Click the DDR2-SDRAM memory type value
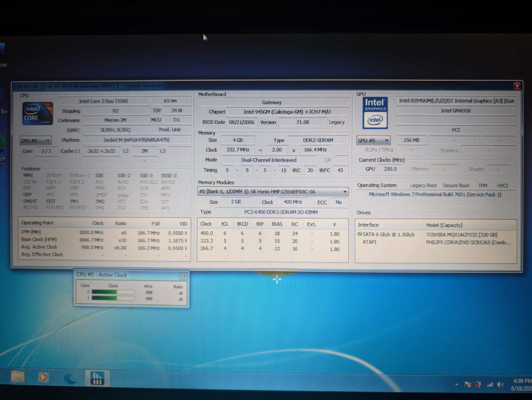This screenshot has width=532, height=400. point(318,140)
